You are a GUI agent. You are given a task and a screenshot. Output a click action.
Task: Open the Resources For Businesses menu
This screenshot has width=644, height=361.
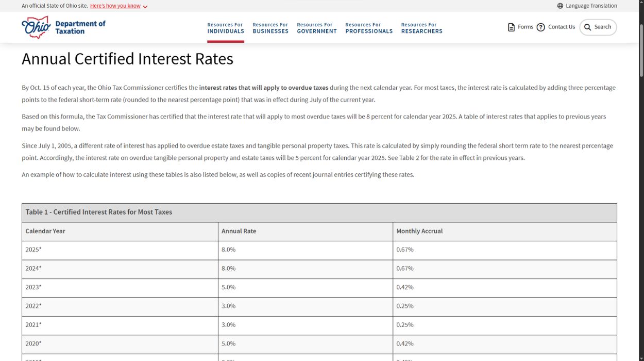[270, 27]
